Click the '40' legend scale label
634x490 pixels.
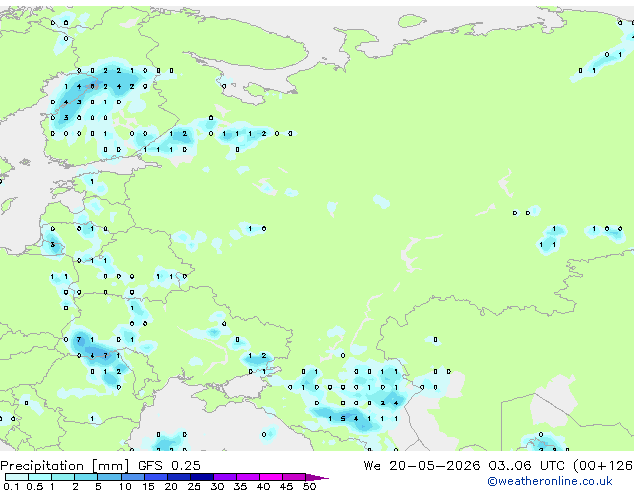coord(263,486)
